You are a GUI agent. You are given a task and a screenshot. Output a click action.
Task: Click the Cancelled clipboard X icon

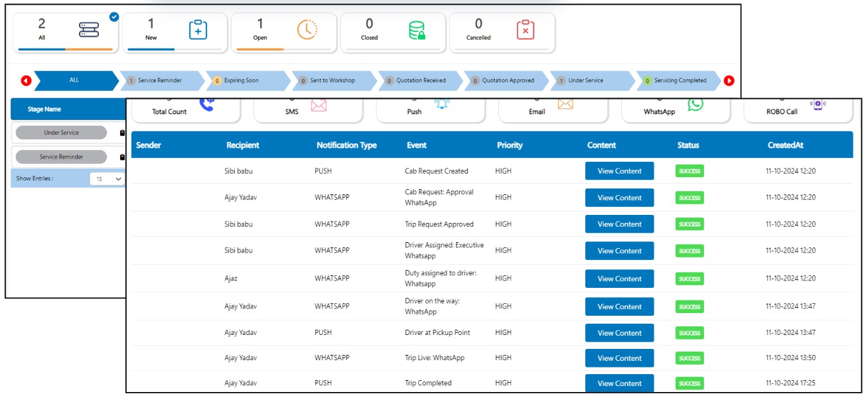[x=525, y=30]
